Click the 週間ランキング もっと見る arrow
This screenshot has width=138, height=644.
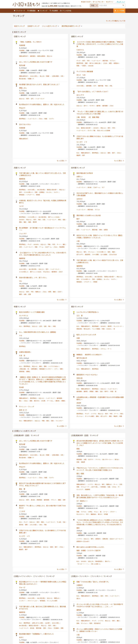click(119, 161)
